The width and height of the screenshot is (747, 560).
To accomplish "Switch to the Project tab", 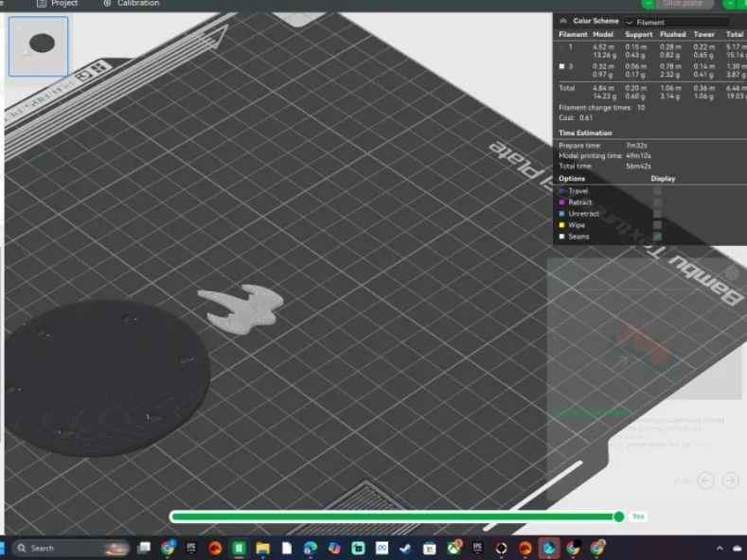I will coord(58,4).
